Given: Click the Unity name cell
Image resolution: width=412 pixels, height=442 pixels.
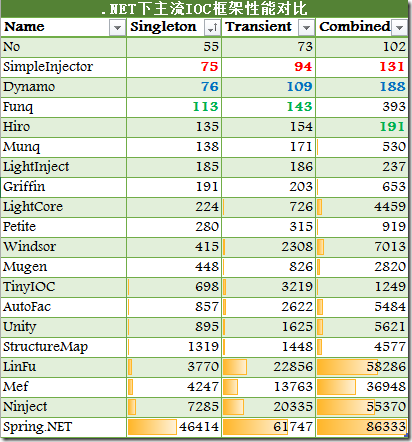Looking at the screenshot, I should pyautogui.click(x=64, y=327).
